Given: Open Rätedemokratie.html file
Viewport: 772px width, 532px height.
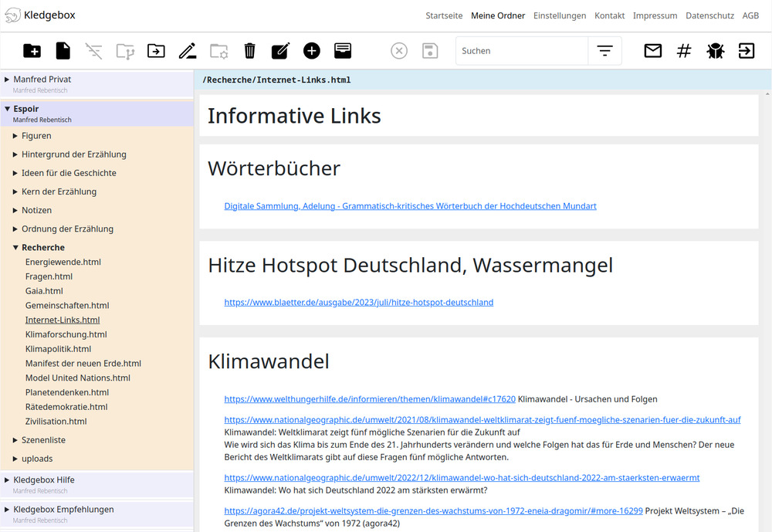Looking at the screenshot, I should pos(66,407).
